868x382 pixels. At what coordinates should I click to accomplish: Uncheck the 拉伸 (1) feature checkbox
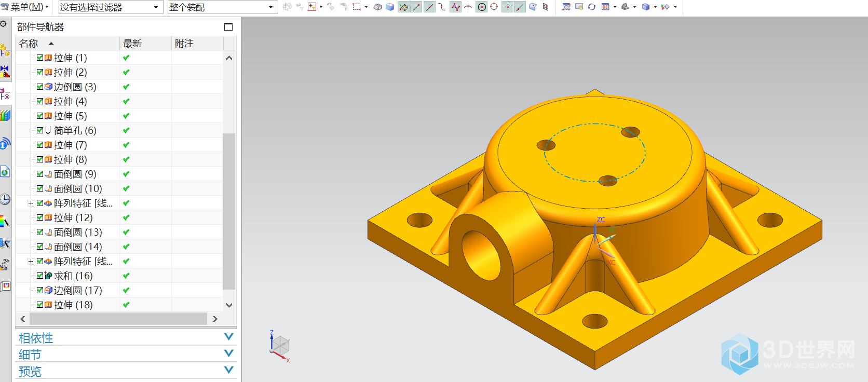tap(40, 58)
